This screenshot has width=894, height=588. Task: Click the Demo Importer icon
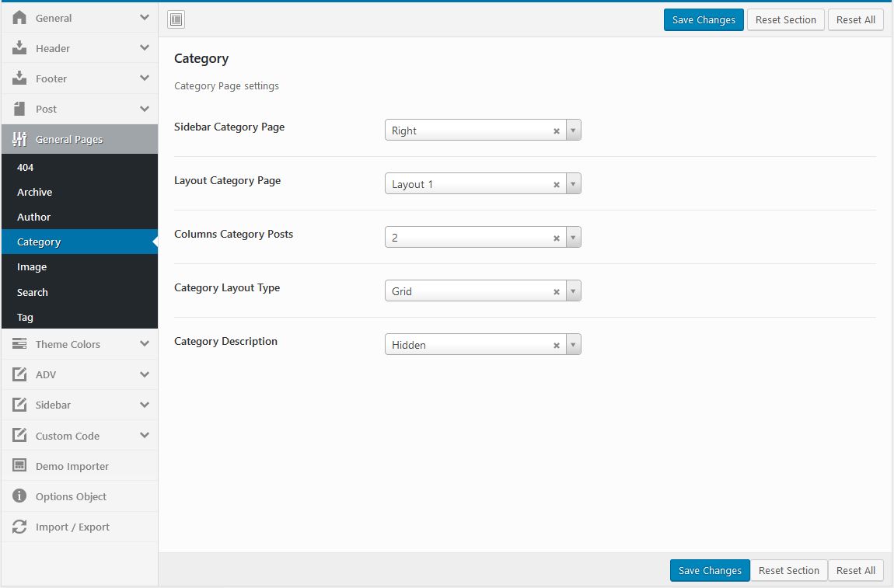(x=20, y=466)
